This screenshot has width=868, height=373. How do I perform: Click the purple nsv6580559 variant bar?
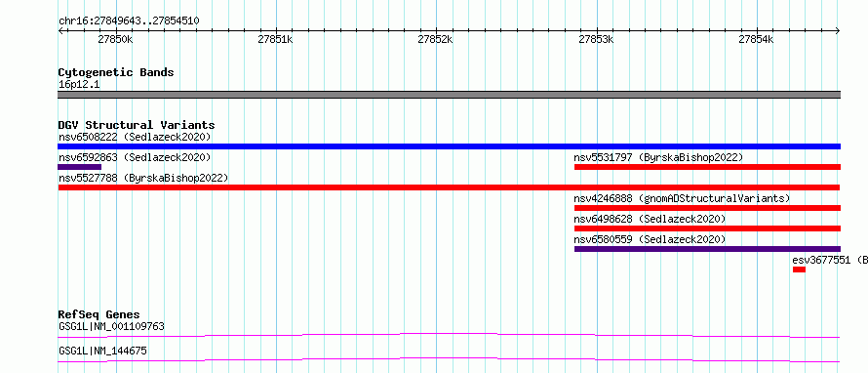tap(707, 249)
